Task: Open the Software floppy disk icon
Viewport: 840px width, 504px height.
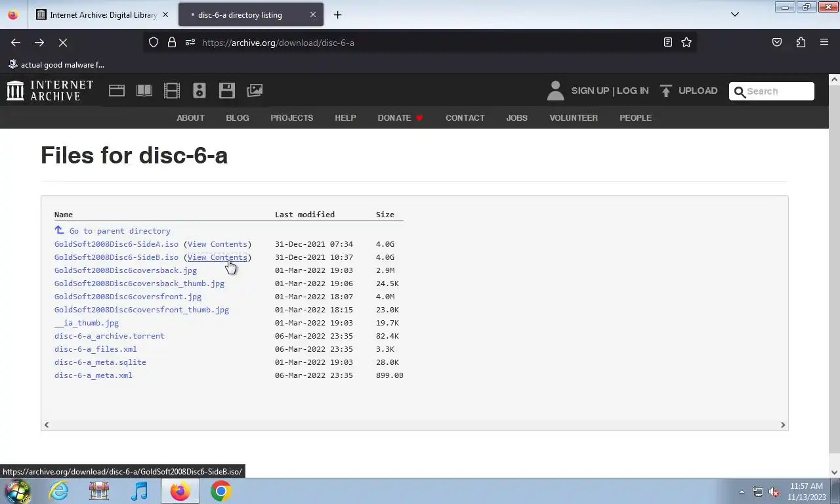Action: click(227, 91)
